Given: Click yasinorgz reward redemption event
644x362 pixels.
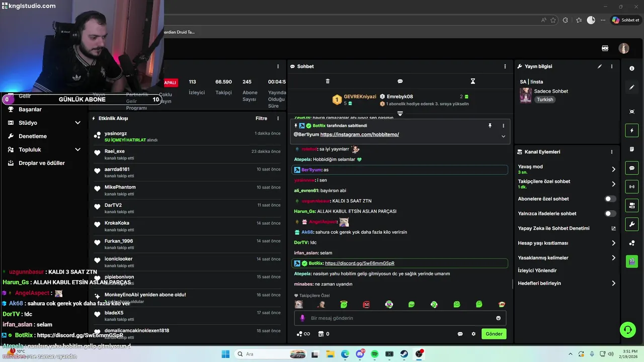Looking at the screenshot, I should point(186,136).
